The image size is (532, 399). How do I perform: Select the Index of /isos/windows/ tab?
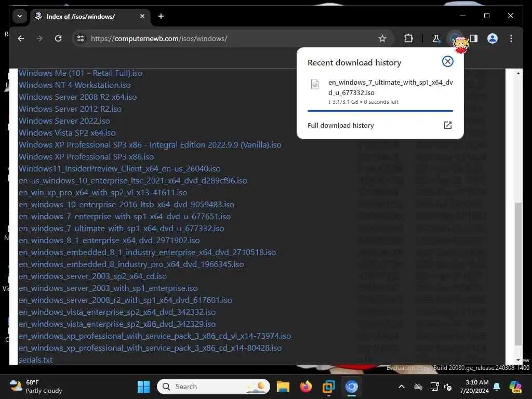click(90, 16)
